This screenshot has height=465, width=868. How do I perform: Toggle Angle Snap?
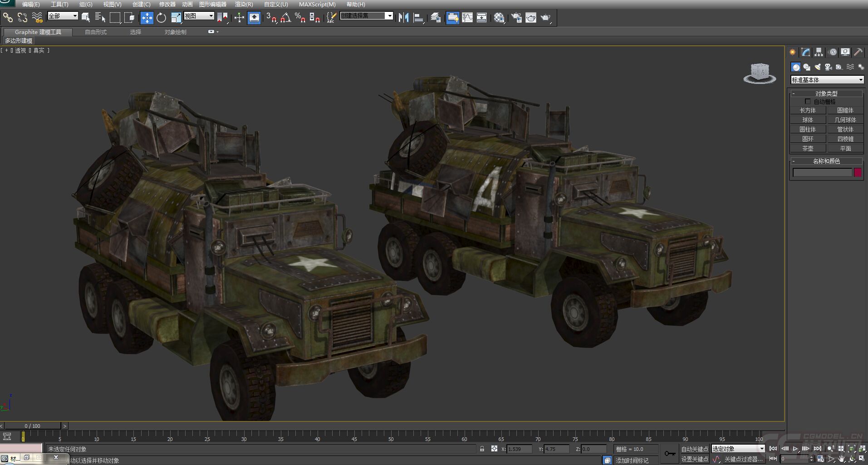pyautogui.click(x=286, y=18)
